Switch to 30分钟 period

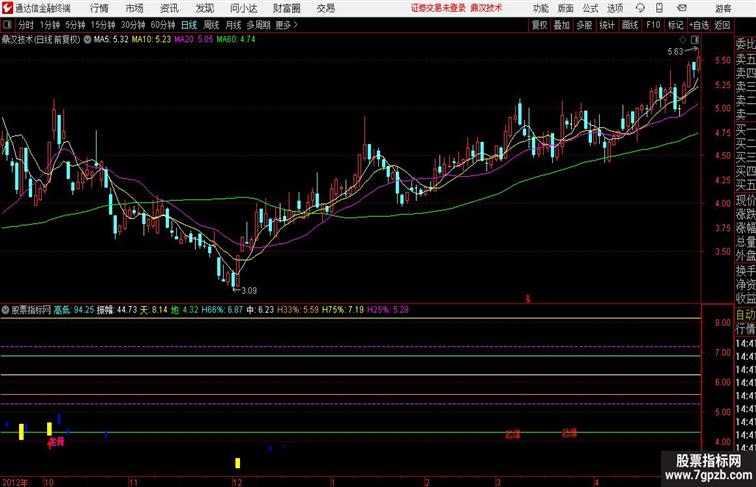click(133, 25)
